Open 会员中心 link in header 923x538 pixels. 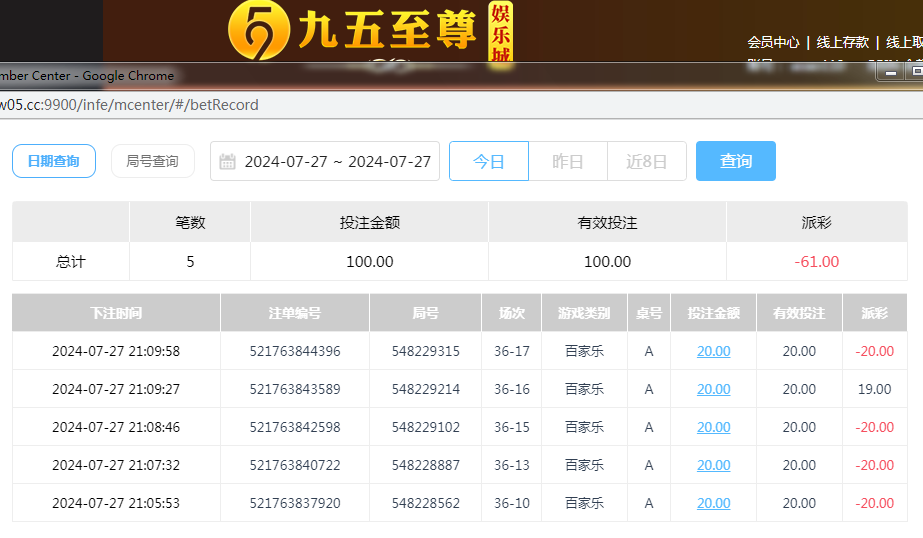pyautogui.click(x=773, y=42)
